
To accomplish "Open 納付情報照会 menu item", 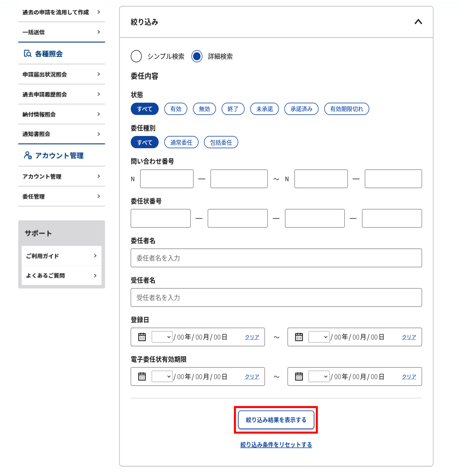I will [61, 114].
